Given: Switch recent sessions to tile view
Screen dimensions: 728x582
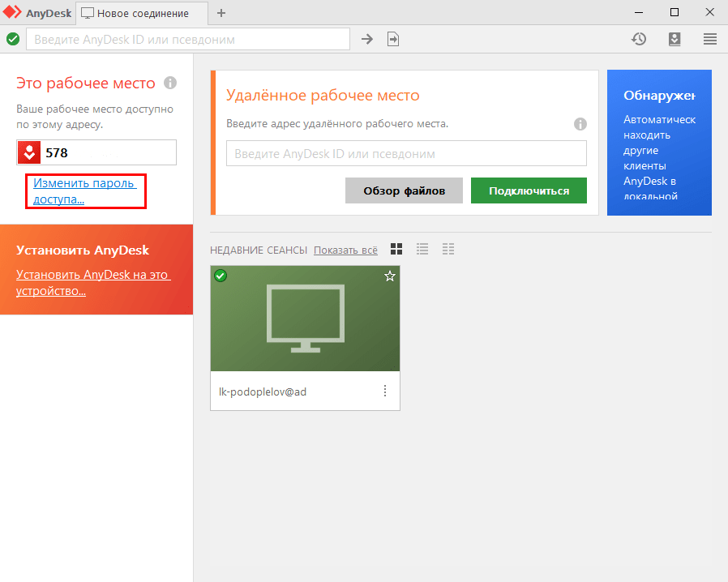Looking at the screenshot, I should [396, 249].
